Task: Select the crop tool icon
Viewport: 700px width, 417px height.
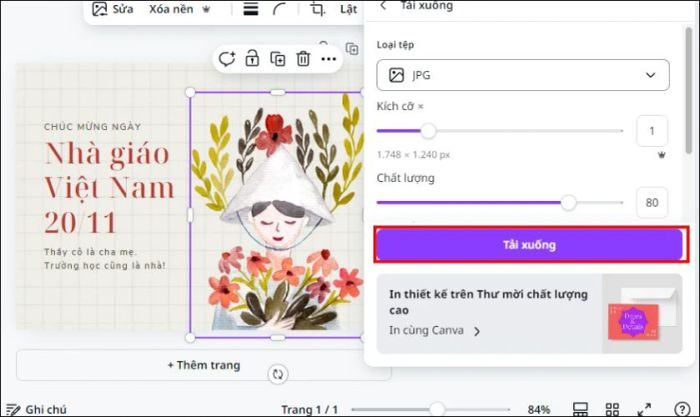Action: 317,9
